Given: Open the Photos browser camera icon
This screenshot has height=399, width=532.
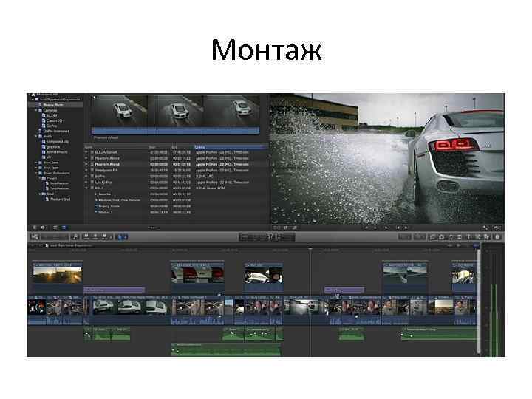Looking at the screenshot, I should (x=441, y=237).
